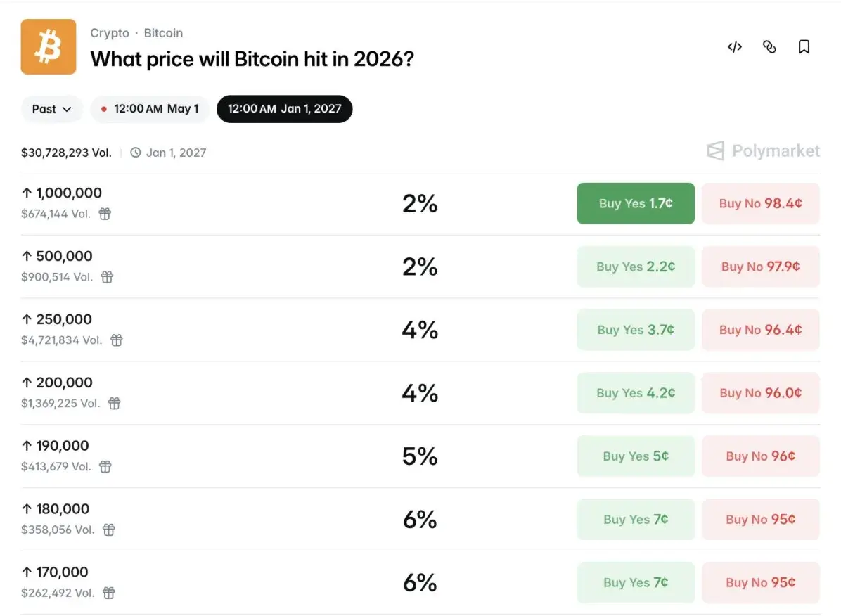Buy Yes at 3.7¢ on 250,000

[636, 330]
